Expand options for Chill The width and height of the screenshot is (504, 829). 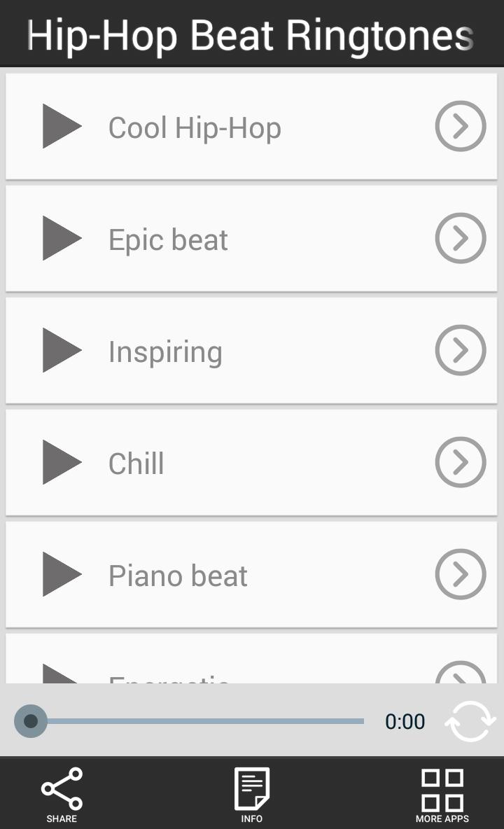click(460, 462)
